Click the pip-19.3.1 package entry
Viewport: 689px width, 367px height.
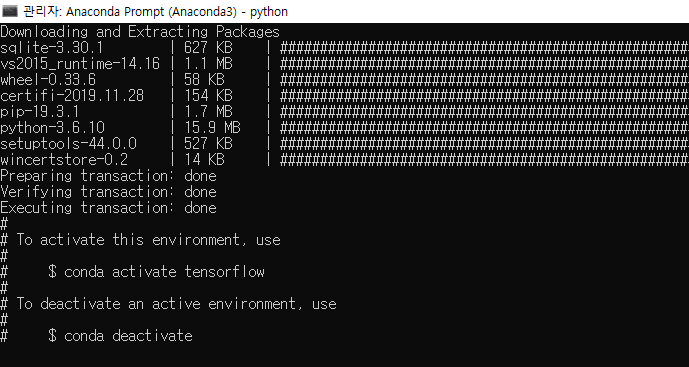click(x=40, y=112)
